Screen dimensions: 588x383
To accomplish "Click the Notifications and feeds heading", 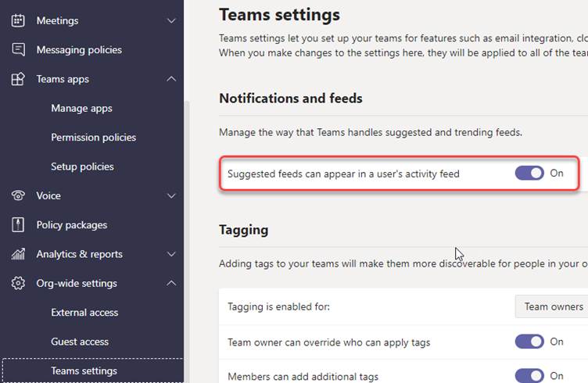I will click(x=291, y=98).
